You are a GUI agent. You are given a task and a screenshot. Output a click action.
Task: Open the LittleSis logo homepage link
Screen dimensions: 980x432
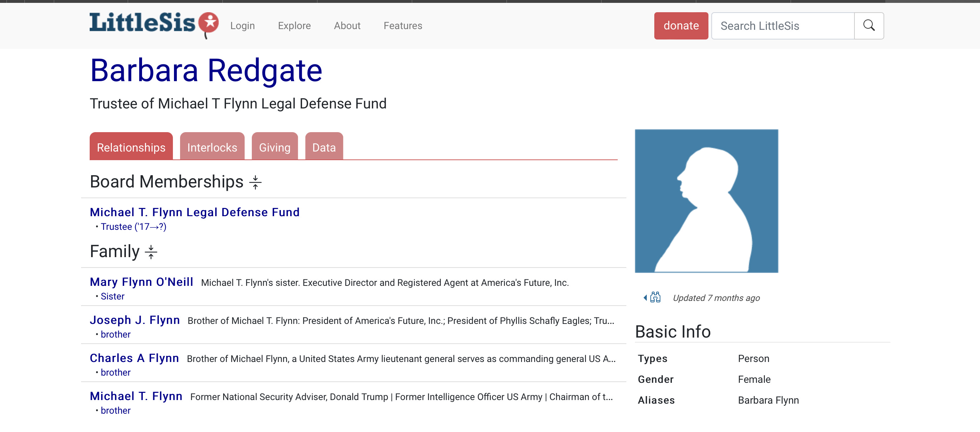[154, 25]
